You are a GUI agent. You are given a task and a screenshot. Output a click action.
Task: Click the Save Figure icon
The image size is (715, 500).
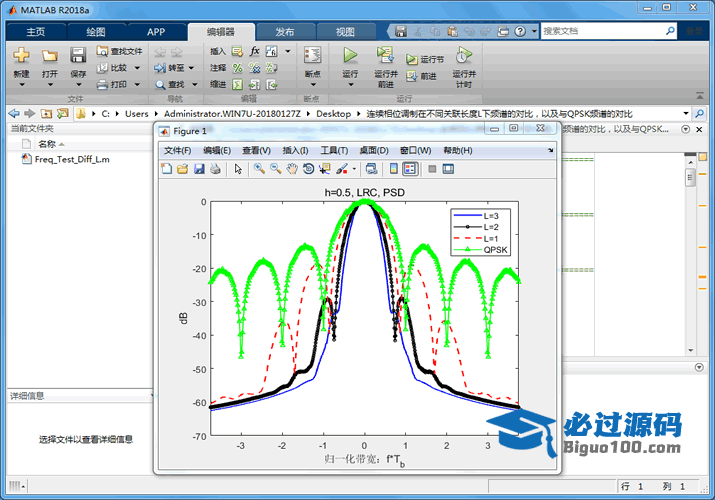click(x=199, y=169)
